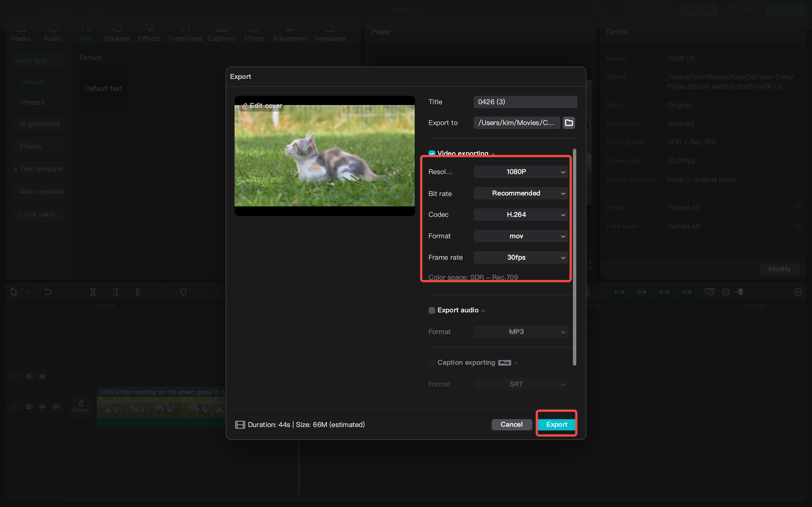This screenshot has height=507, width=812.
Task: Enable Caption exporting toggle
Action: pyautogui.click(x=431, y=363)
